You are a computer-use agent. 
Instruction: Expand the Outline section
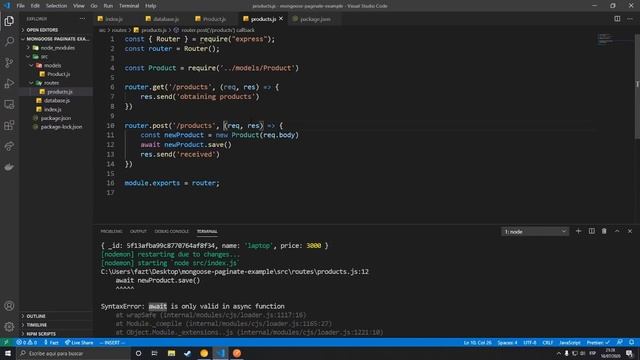point(36,316)
